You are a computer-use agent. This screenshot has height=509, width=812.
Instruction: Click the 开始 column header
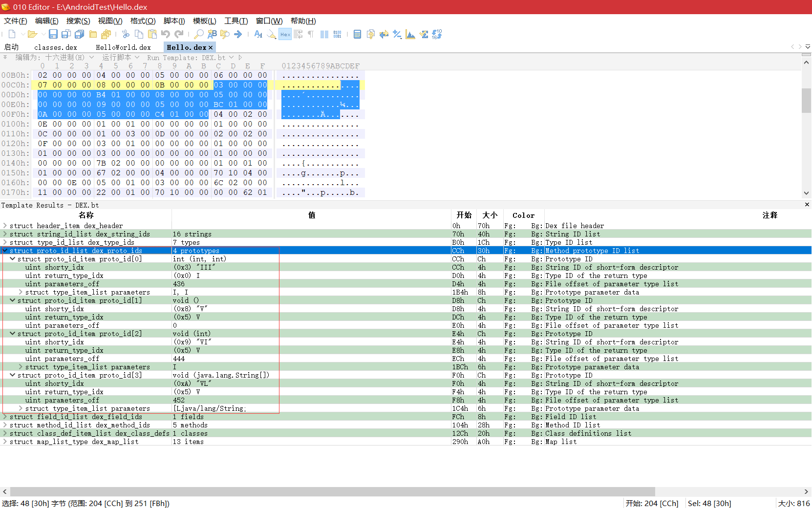pos(464,215)
